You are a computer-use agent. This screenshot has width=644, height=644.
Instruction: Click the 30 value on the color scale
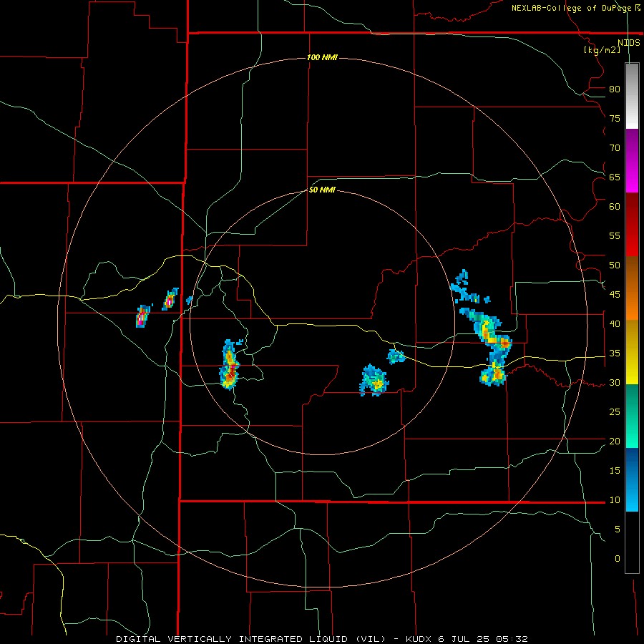pyautogui.click(x=615, y=382)
